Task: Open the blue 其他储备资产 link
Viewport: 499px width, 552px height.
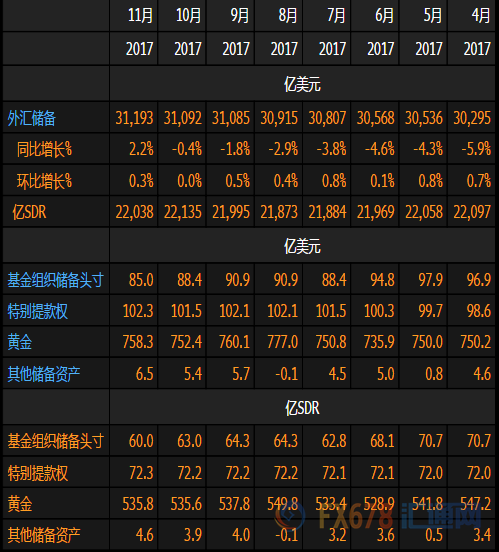Action: click(x=44, y=374)
